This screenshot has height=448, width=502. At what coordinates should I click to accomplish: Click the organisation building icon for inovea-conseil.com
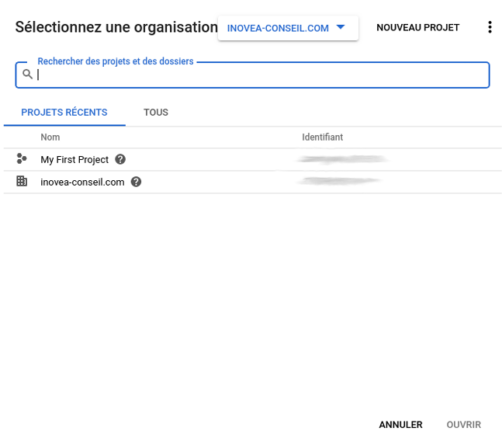[22, 181]
